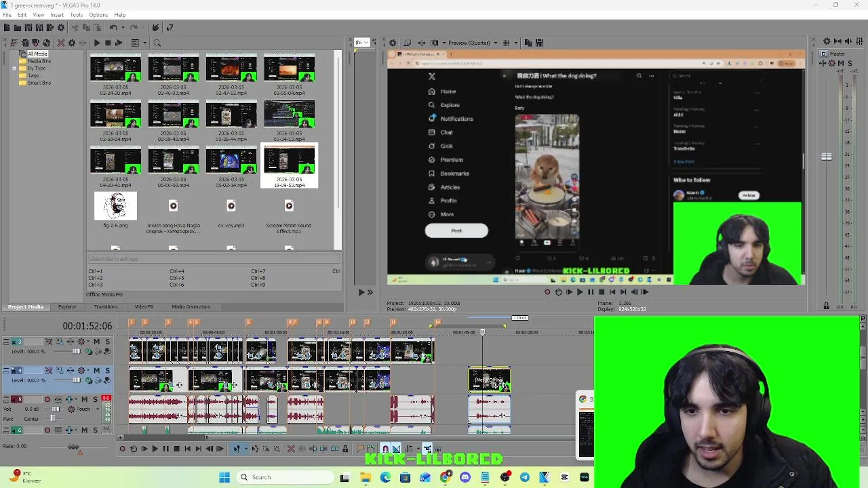The image size is (868, 488).
Task: Switch to the Media Generators tab
Action: [x=191, y=307]
